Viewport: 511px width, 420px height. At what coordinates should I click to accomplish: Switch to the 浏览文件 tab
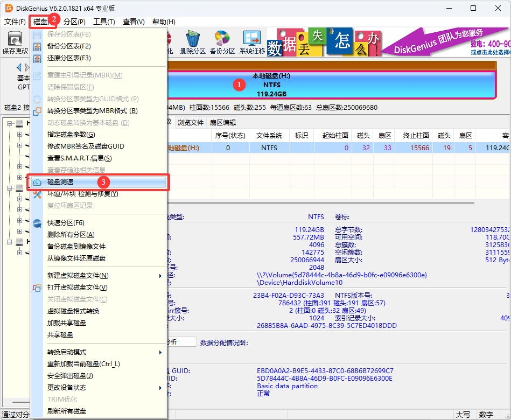tap(190, 123)
